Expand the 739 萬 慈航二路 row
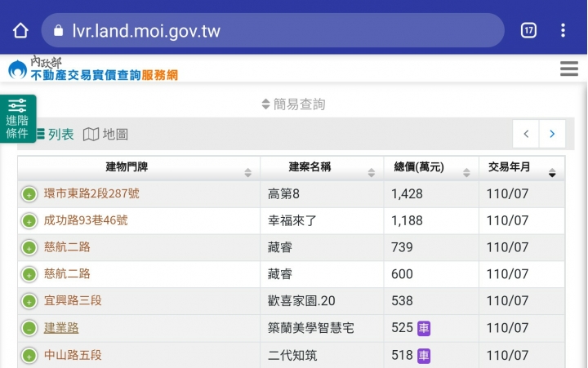The image size is (588, 368). 29,248
